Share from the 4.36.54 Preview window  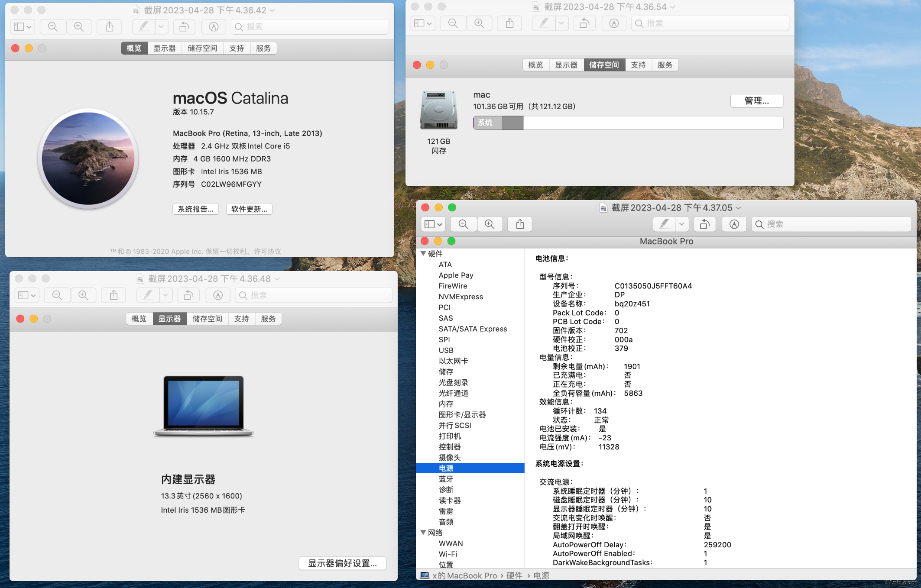[x=510, y=23]
